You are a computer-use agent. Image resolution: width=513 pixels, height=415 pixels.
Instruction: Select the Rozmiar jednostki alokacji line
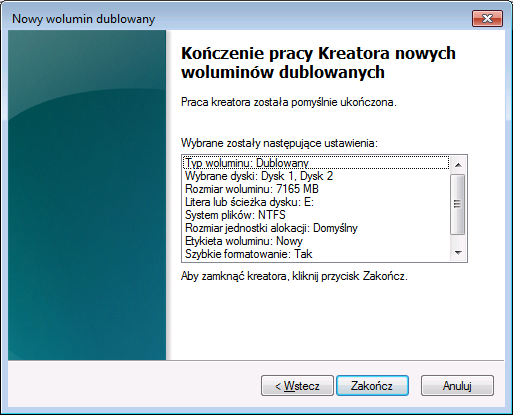(x=316, y=228)
